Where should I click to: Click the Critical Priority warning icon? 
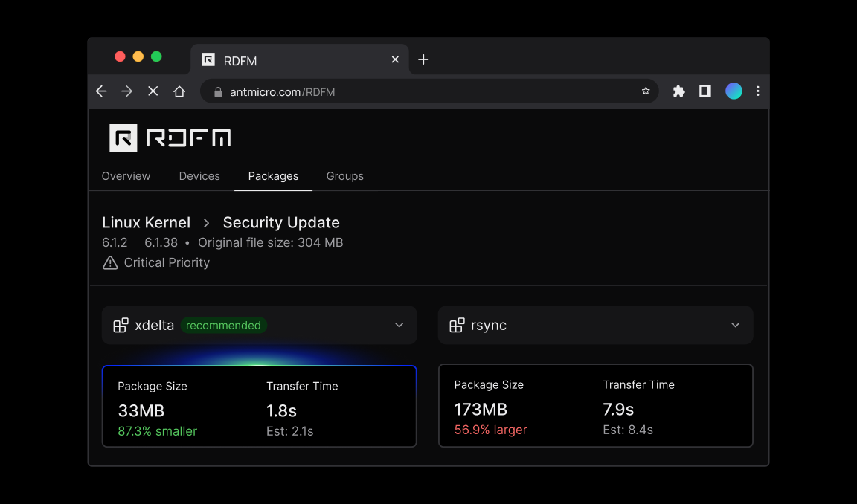pos(110,262)
